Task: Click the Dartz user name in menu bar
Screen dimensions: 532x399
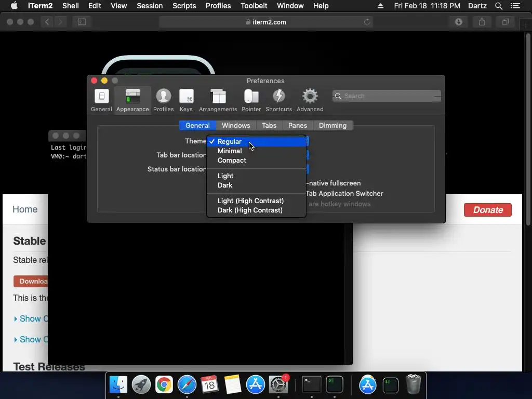Action: click(x=477, y=6)
